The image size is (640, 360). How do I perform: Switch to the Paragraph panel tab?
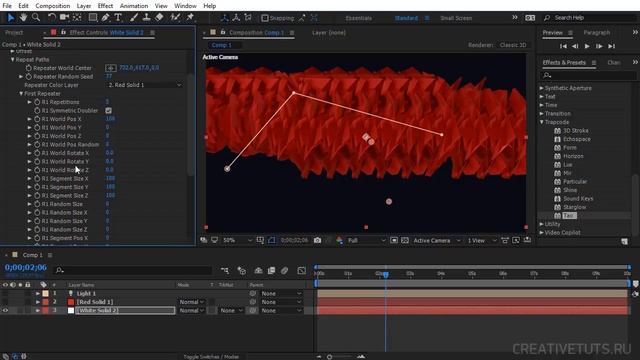coord(596,32)
